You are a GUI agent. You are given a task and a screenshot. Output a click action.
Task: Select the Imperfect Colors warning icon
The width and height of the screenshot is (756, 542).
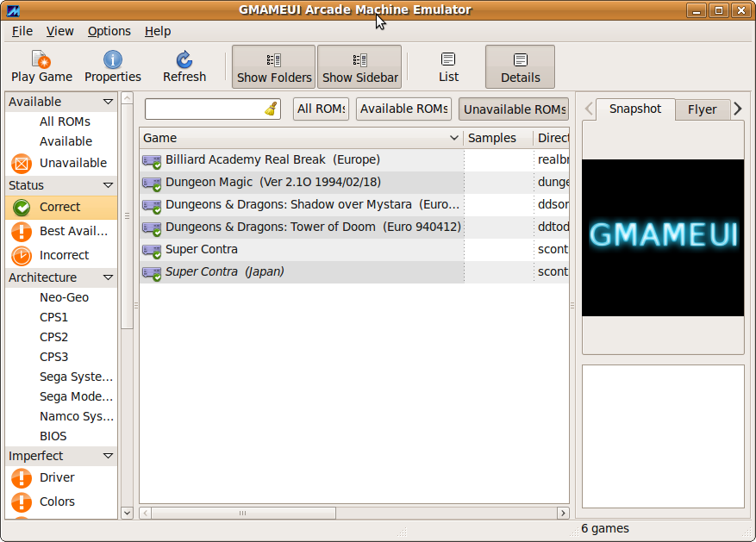point(22,502)
